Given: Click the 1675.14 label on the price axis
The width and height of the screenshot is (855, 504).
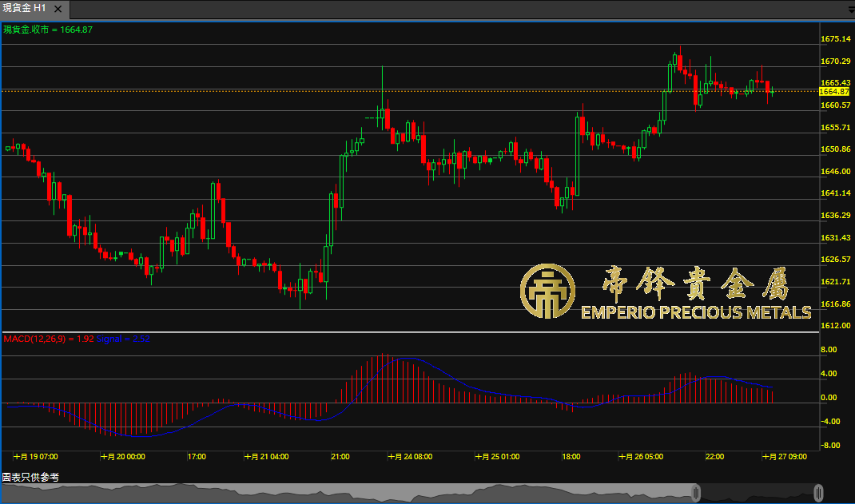Looking at the screenshot, I should [x=835, y=38].
